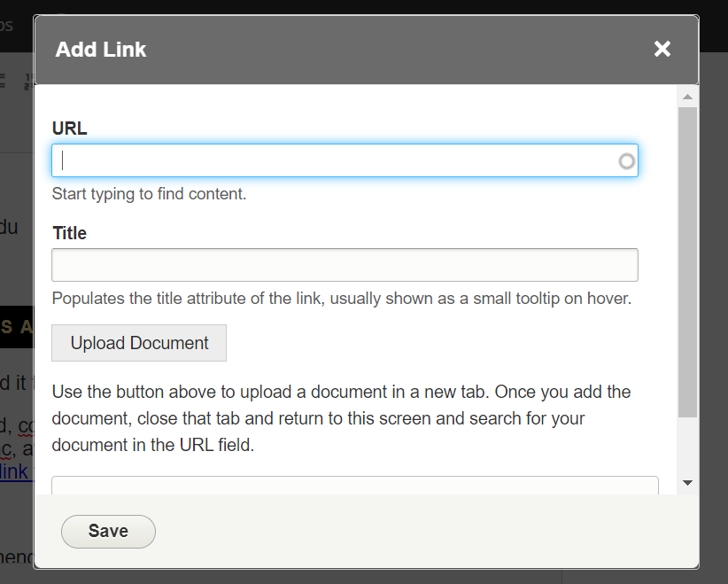Click the partially hidden bullet list icon
728x584 pixels.
tap(4, 82)
